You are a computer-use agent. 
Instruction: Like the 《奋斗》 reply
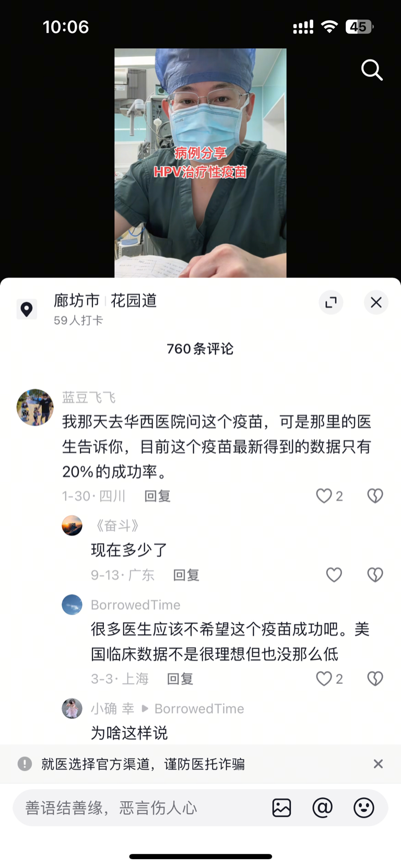(334, 575)
